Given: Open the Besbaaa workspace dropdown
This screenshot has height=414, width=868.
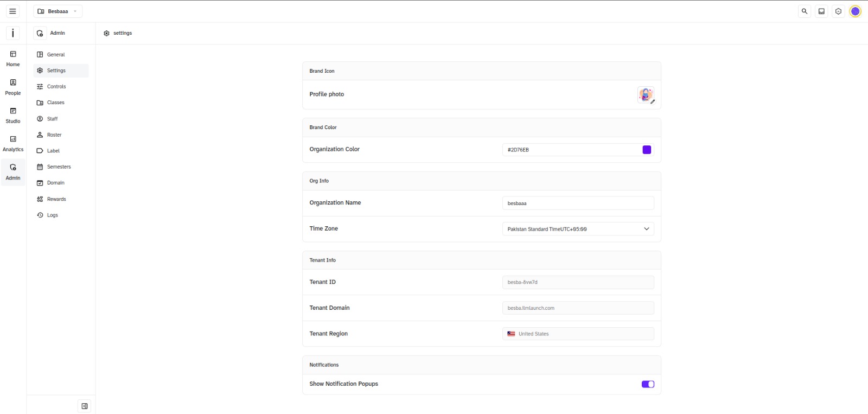Looking at the screenshot, I should [58, 11].
